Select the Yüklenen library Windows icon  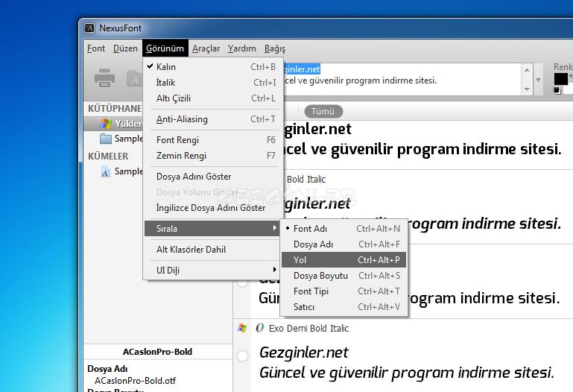coord(106,124)
